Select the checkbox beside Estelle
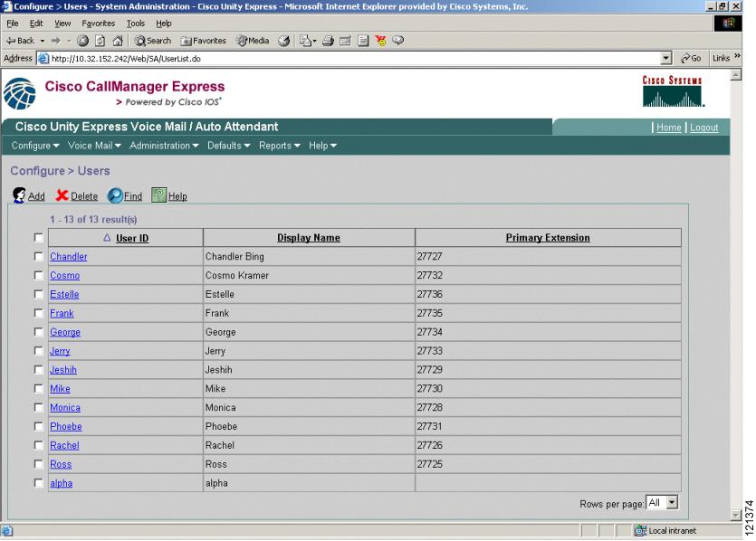This screenshot has width=756, height=541. [x=39, y=294]
